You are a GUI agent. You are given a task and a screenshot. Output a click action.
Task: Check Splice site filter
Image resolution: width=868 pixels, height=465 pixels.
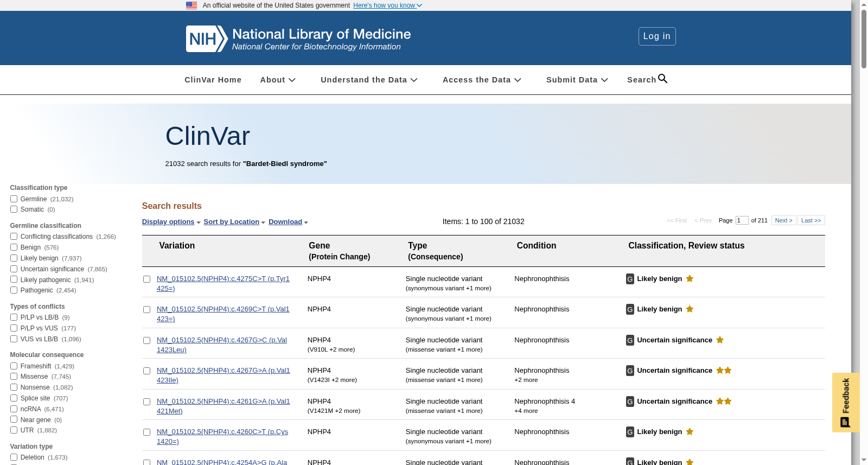coord(14,398)
